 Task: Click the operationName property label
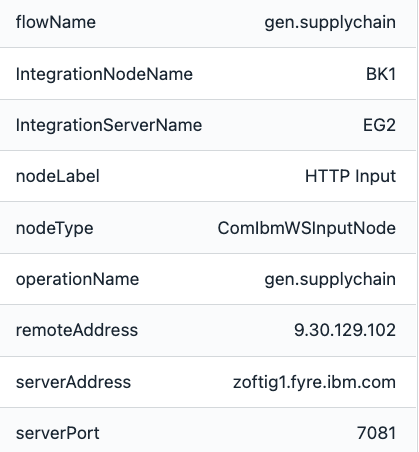click(77, 279)
